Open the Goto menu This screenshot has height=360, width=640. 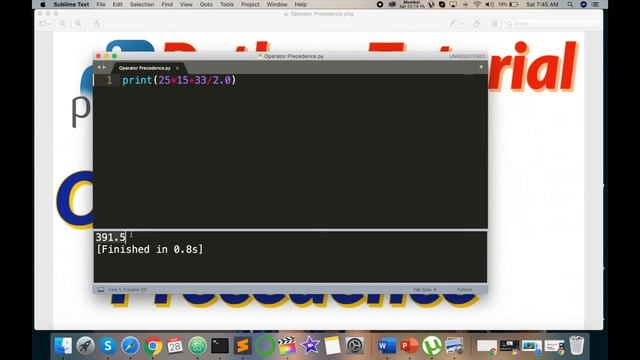tap(206, 4)
